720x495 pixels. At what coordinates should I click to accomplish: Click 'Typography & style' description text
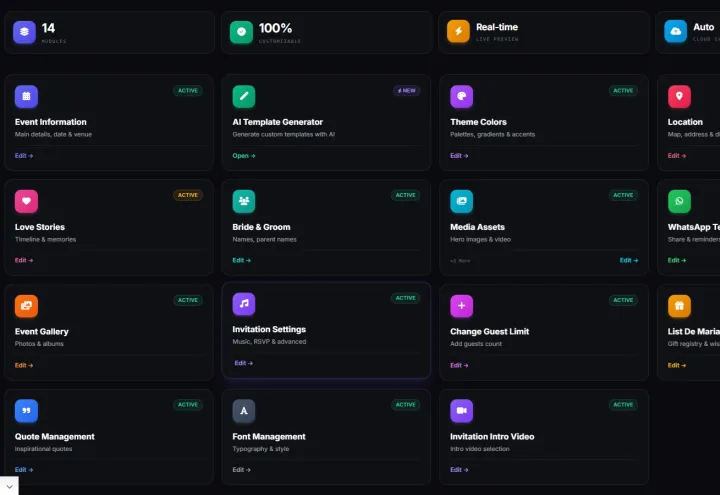[261, 449]
